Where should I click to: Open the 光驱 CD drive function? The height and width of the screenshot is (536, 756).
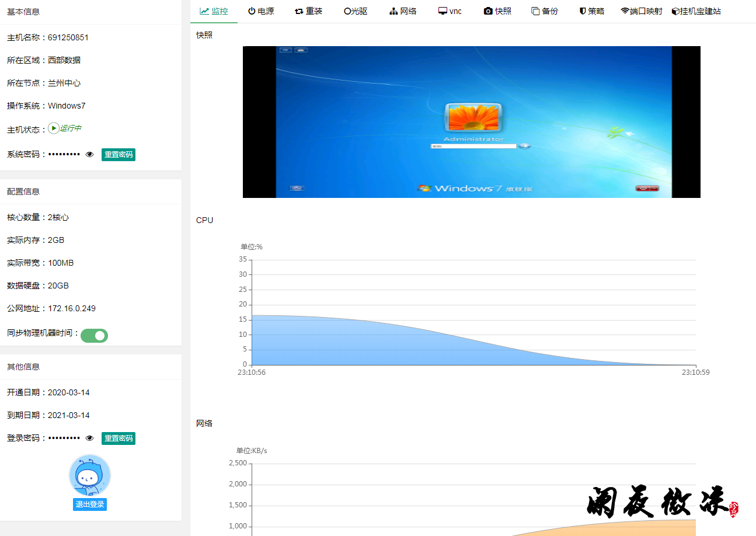[355, 11]
